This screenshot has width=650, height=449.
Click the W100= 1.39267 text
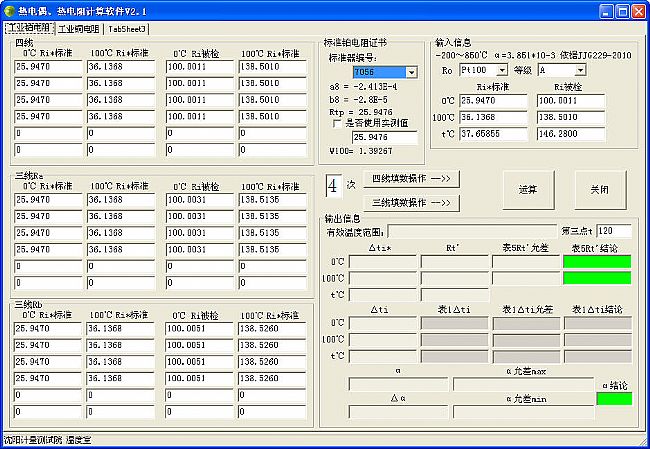(x=361, y=151)
